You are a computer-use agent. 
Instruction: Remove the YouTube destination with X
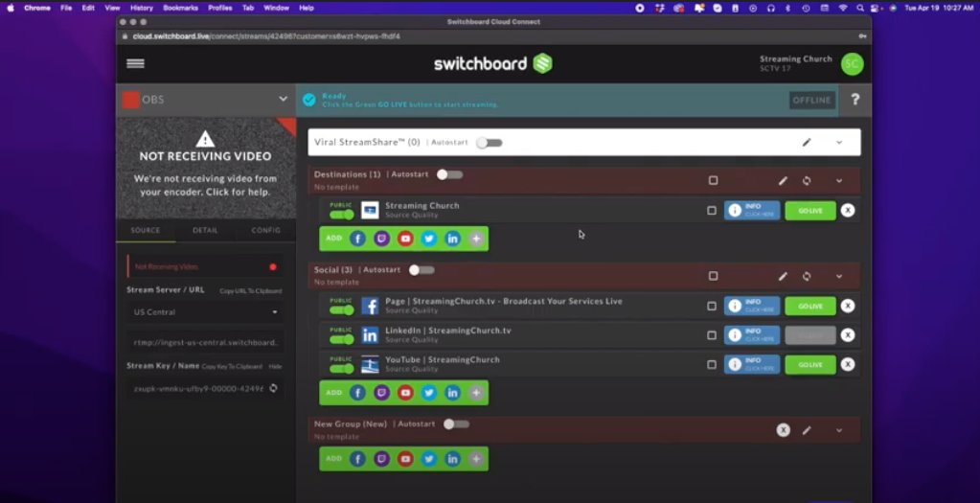(x=848, y=364)
